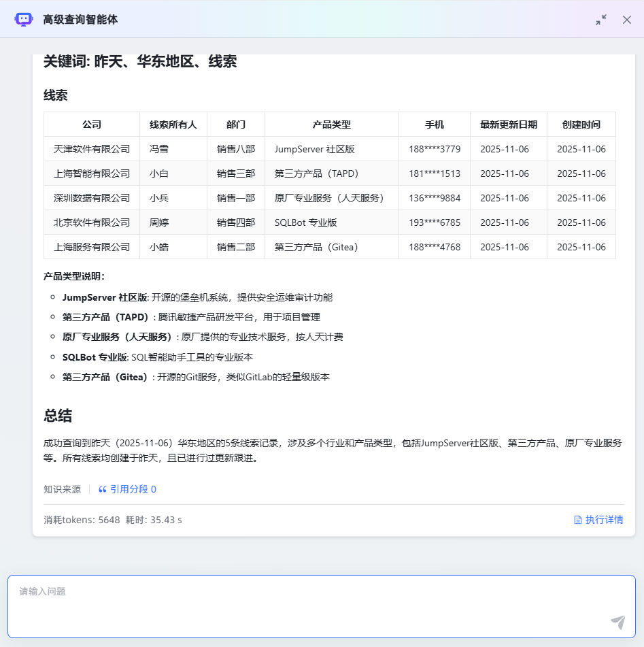Click the robot assistant logo icon
This screenshot has width=644, height=647.
(x=24, y=20)
